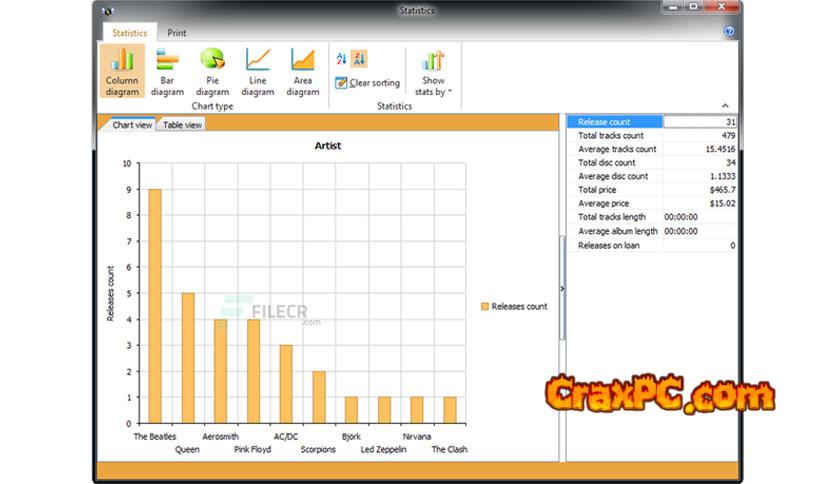The width and height of the screenshot is (836, 484).
Task: Switch to the Table view tab
Action: tap(182, 125)
